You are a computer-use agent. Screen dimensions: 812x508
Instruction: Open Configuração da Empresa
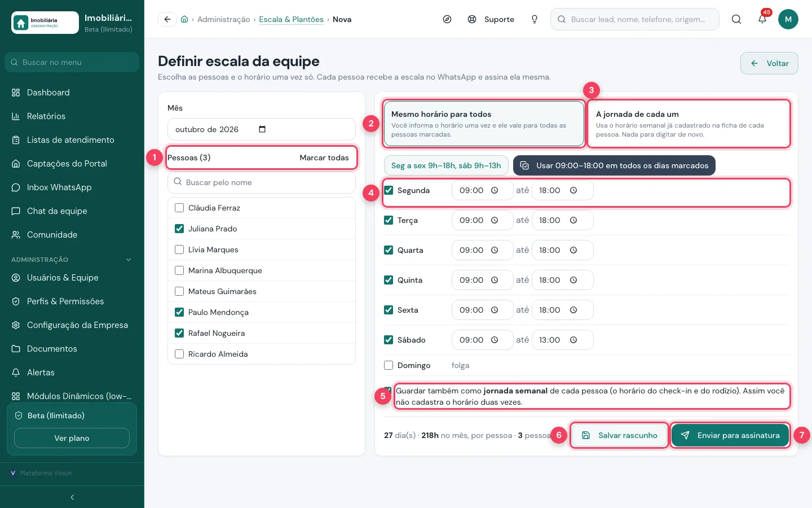click(x=72, y=325)
